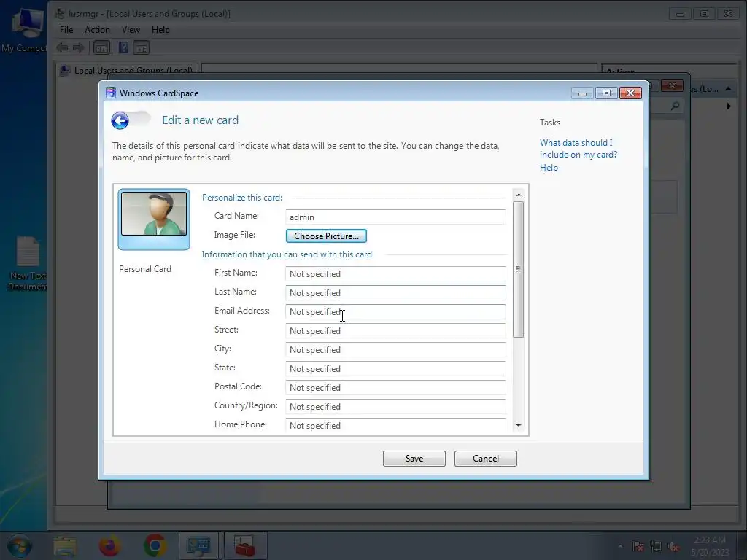Screen dimensions: 747x560
Task: Click the City input field
Action: [x=395, y=350]
